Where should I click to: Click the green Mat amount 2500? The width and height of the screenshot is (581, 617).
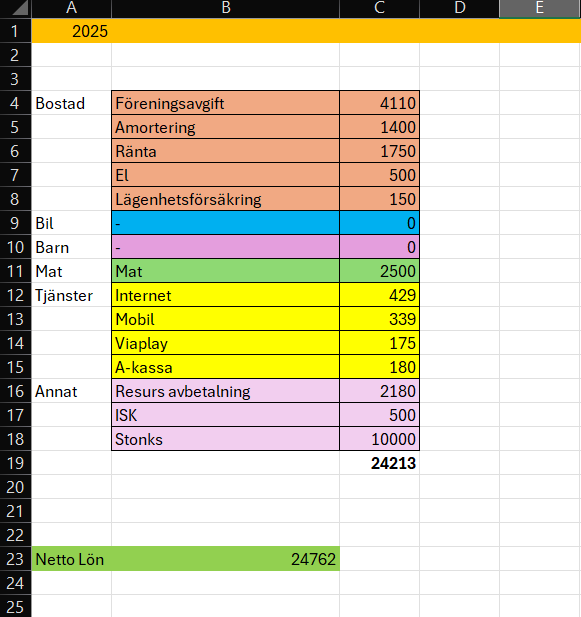pyautogui.click(x=380, y=271)
